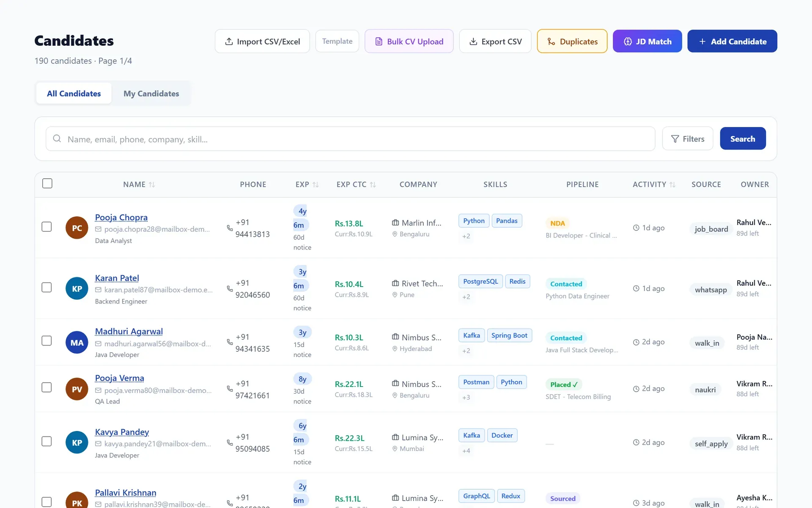Click clock icon in Pooja Chopra's activity
The image size is (812, 508).
(x=636, y=228)
